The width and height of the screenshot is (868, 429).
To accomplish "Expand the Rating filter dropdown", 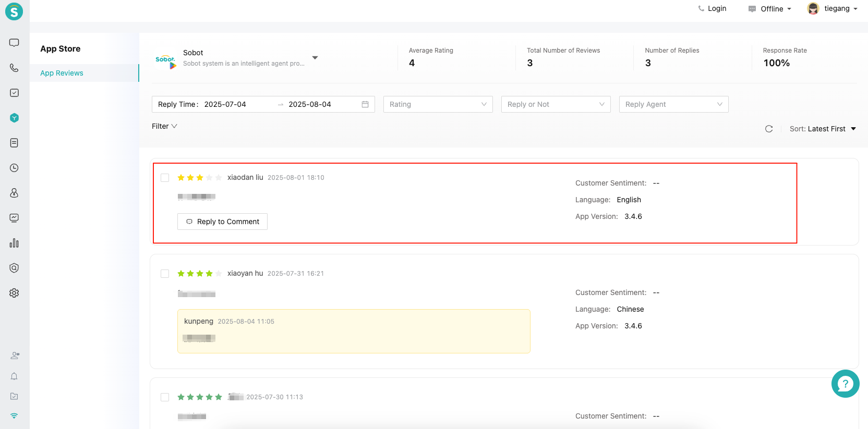I will coord(438,104).
